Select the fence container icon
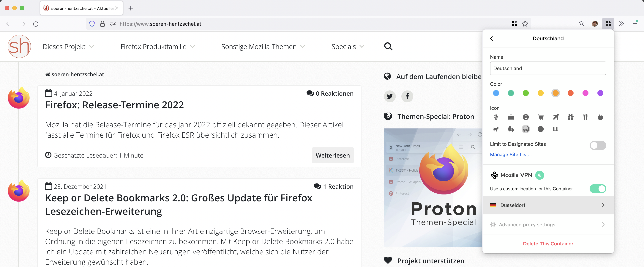Screen dimensions: 644x267 click(555, 129)
